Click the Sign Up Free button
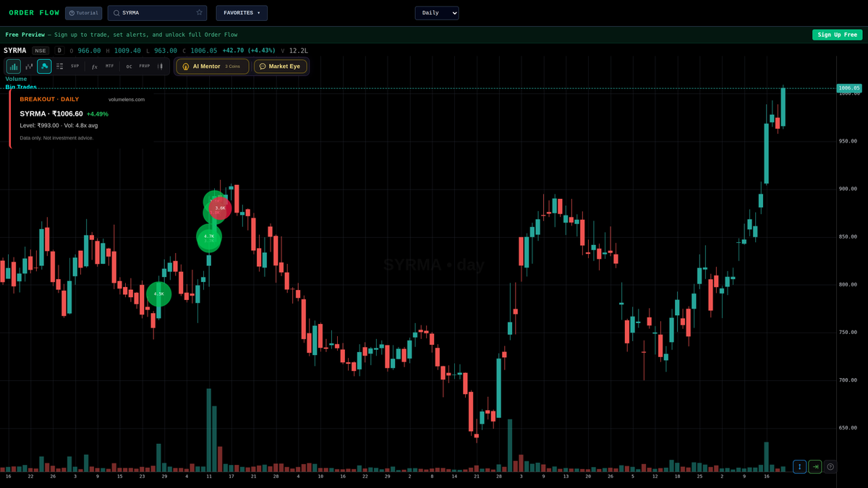This screenshot has width=868, height=488. click(x=837, y=34)
